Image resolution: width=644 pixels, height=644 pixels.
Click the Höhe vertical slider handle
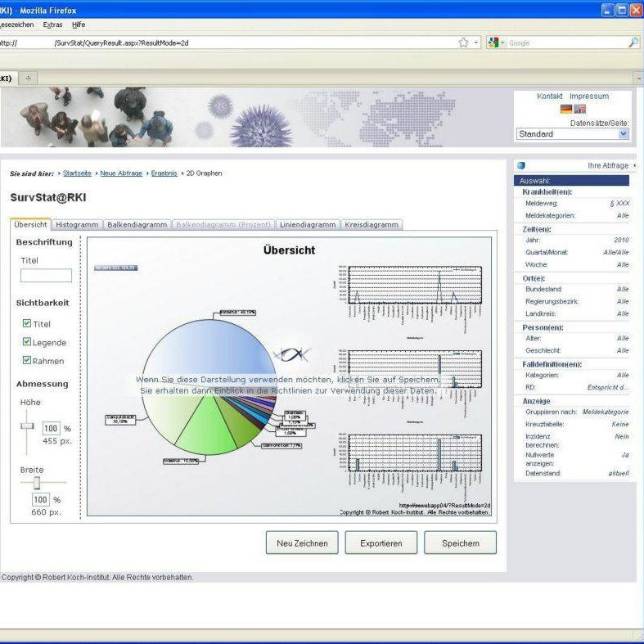28,426
